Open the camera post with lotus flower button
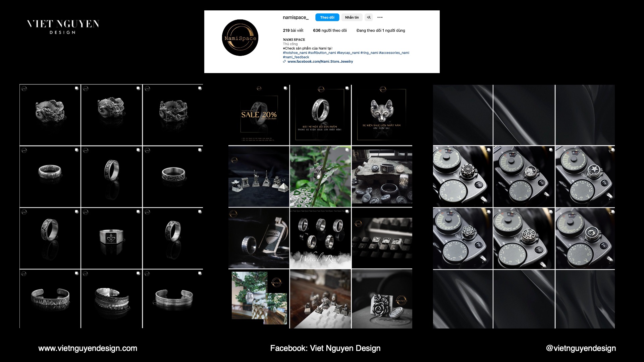This screenshot has width=644, height=362. pyautogui.click(x=463, y=238)
